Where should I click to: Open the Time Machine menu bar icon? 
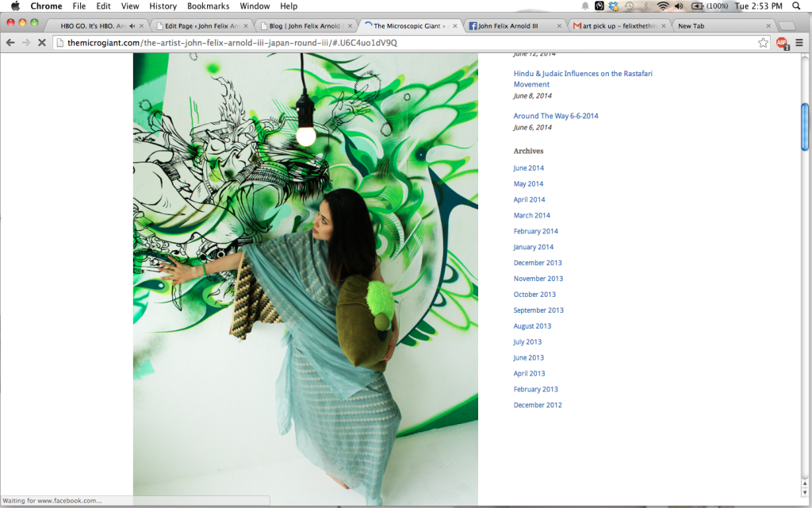(629, 6)
